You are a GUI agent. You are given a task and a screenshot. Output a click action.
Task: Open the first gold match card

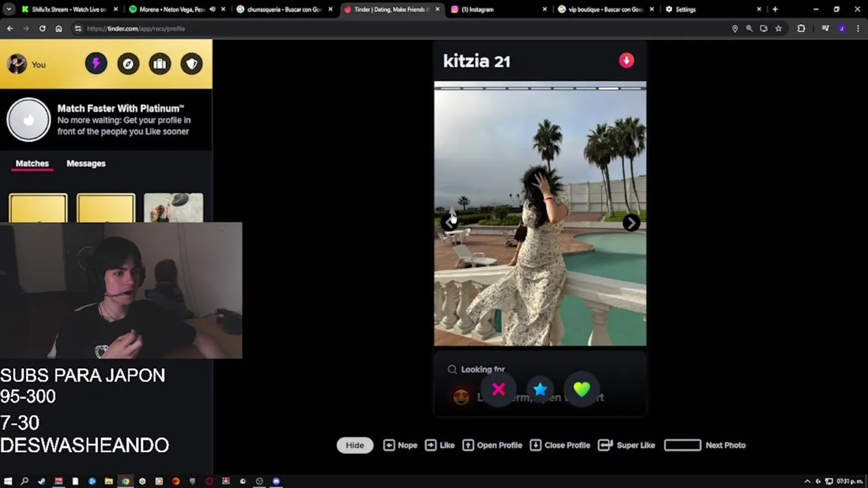click(x=38, y=208)
